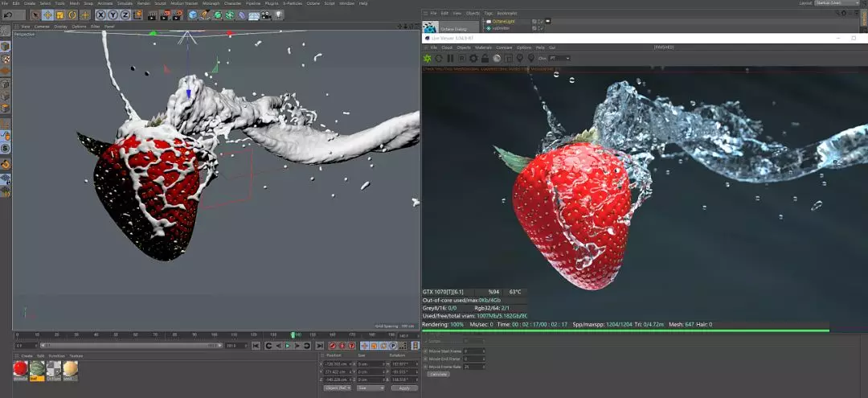The height and width of the screenshot is (398, 868).
Task: Go to end of animation
Action: click(319, 346)
